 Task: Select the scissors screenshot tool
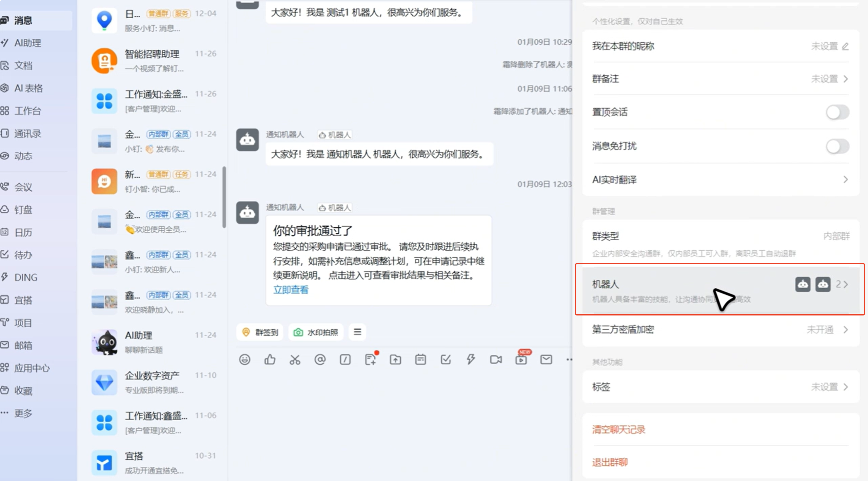(x=295, y=360)
